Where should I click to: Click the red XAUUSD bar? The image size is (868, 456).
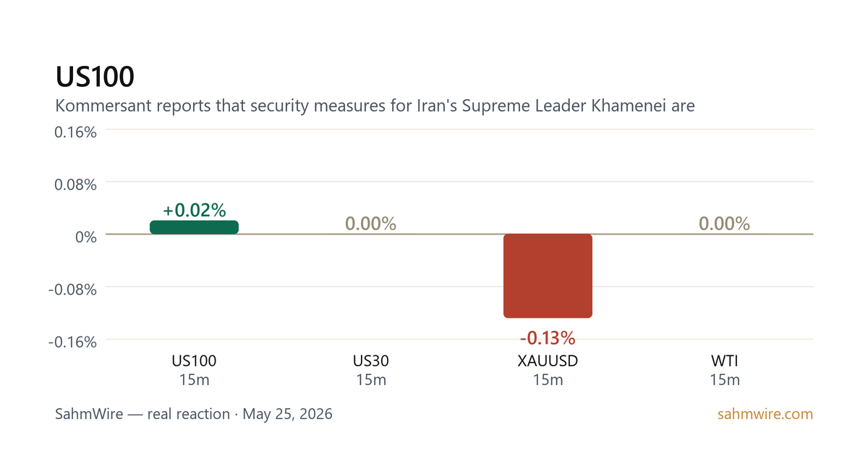click(x=548, y=276)
